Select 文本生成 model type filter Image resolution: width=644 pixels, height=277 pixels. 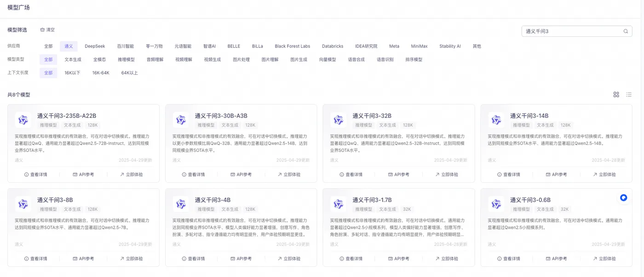[x=73, y=59]
